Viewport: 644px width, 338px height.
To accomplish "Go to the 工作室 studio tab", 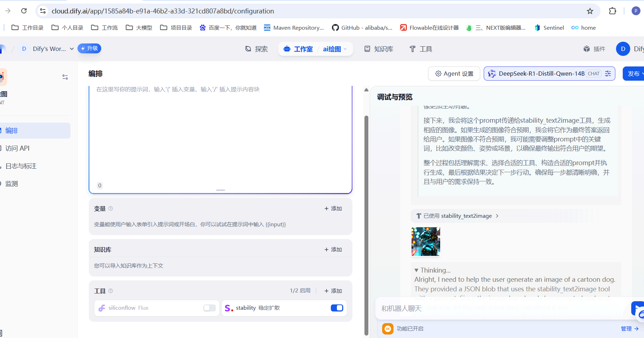I will 298,49.
